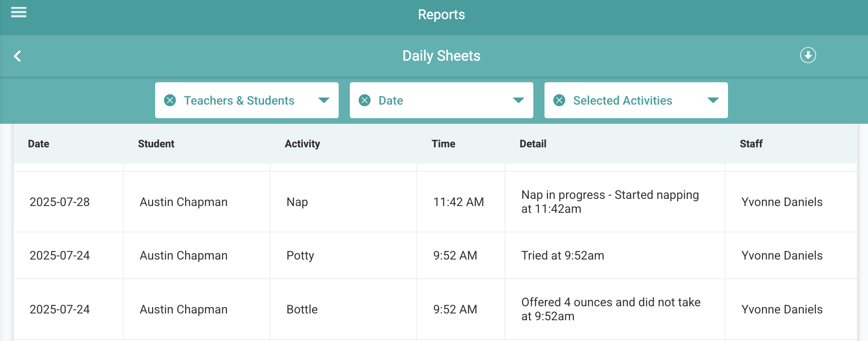
Task: Go back using the left chevron
Action: 18,56
